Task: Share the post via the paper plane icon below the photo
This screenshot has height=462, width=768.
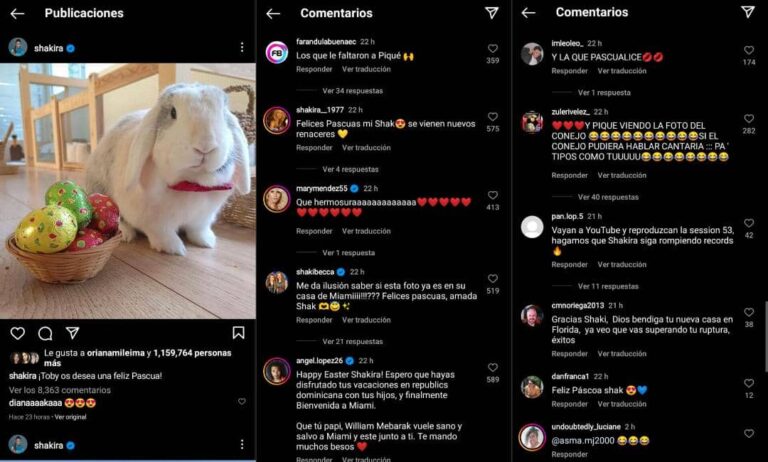Action: coord(72,333)
